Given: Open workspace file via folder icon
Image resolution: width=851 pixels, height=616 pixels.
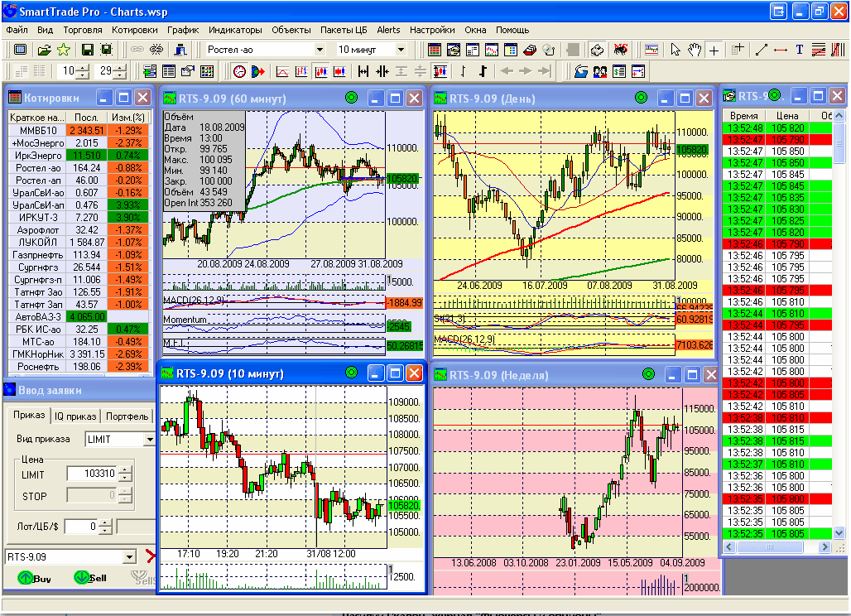Looking at the screenshot, I should tap(44, 50).
